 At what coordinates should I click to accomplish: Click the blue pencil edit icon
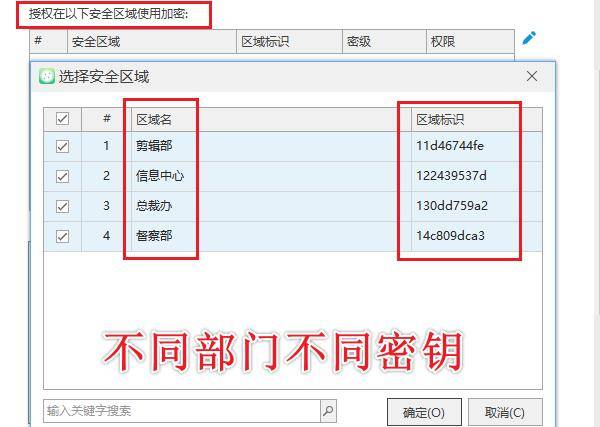(529, 38)
